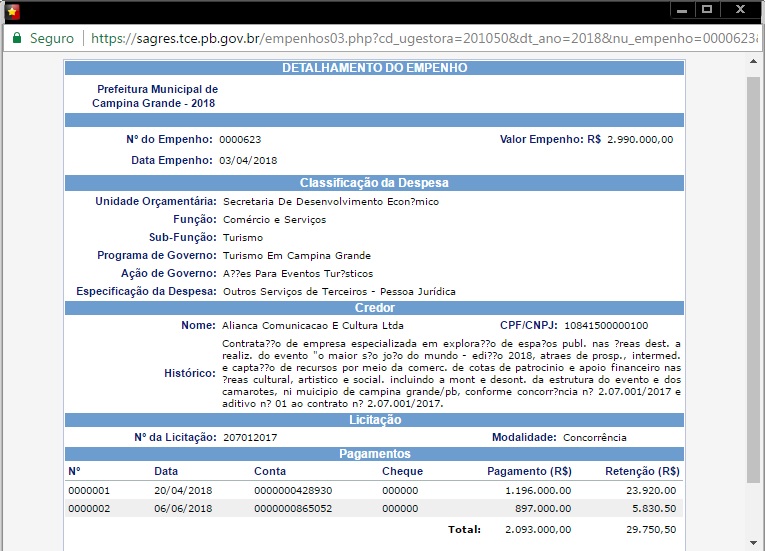Click the payment date 20/04/2018
The height and width of the screenshot is (551, 765).
(x=183, y=490)
